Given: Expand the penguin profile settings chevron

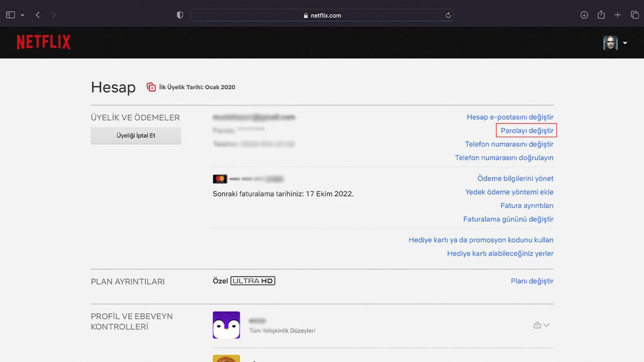Looking at the screenshot, I should pyautogui.click(x=546, y=325).
